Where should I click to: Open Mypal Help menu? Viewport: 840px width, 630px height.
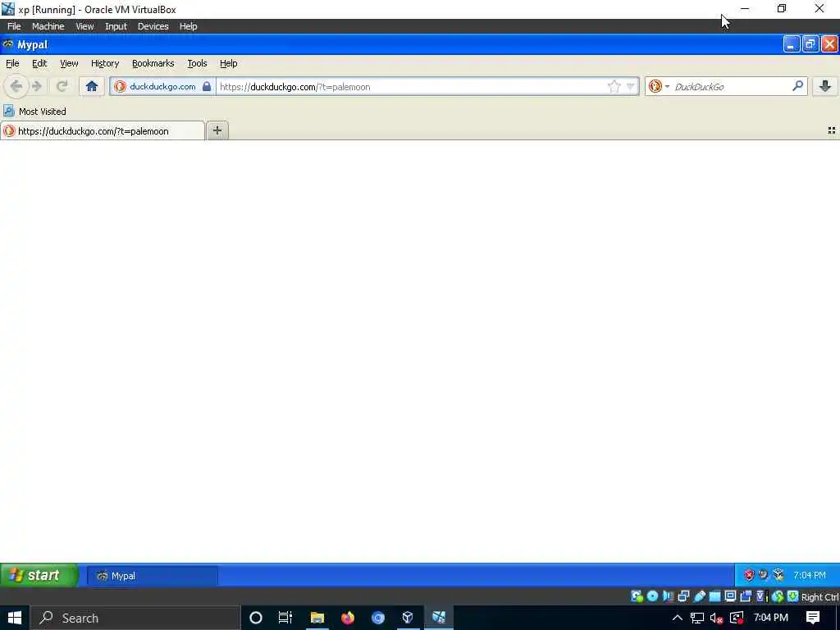(x=228, y=63)
